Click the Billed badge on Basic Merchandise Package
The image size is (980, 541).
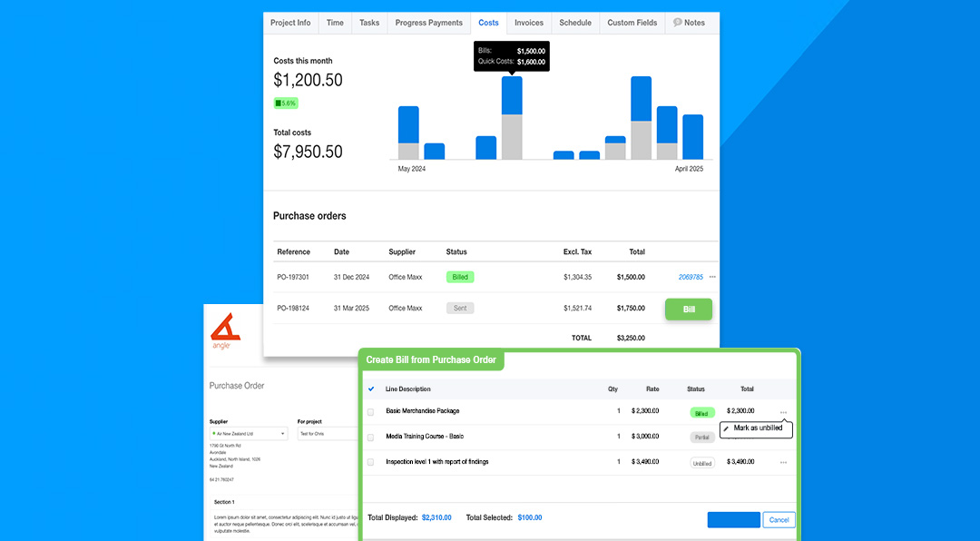point(701,413)
